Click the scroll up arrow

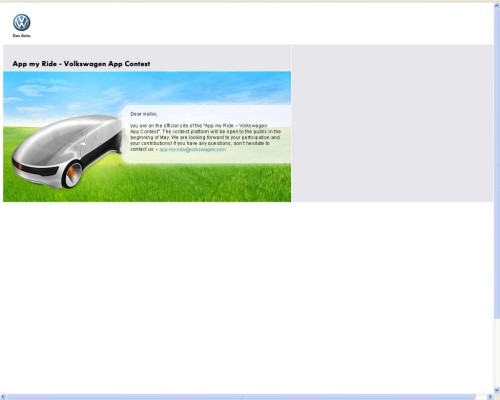coord(497,5)
